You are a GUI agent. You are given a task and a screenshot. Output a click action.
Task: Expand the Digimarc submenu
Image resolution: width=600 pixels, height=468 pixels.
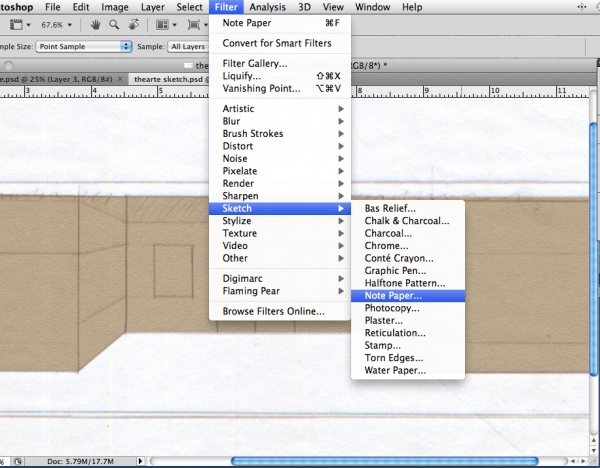coord(280,279)
